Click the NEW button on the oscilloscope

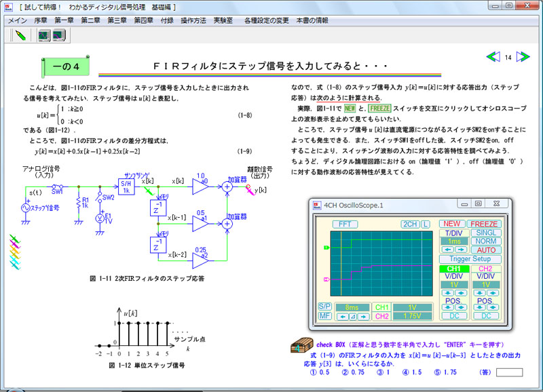click(452, 224)
